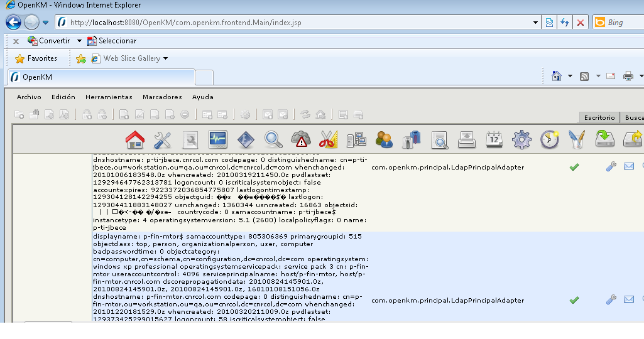Open the blue diamond map icon

point(246,140)
